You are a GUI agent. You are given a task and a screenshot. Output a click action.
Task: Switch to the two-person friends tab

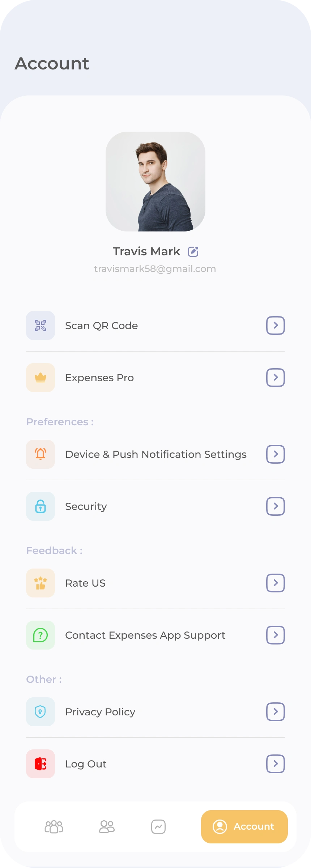coord(107,827)
